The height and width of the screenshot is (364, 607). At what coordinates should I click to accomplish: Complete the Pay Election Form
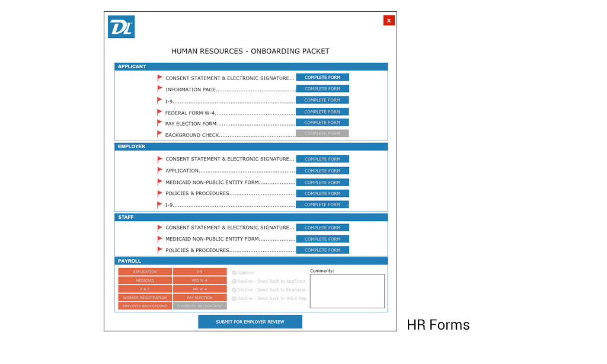pyautogui.click(x=322, y=122)
